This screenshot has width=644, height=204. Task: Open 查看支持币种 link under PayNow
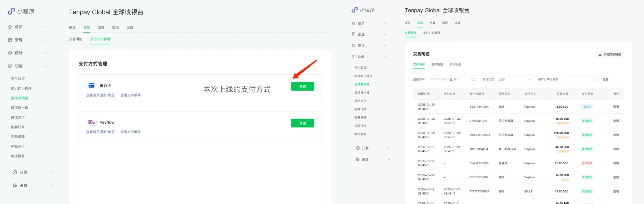point(131,132)
